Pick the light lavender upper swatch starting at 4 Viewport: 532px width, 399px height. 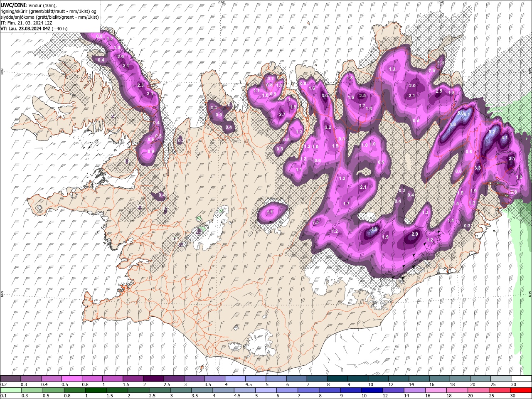pyautogui.click(x=235, y=379)
